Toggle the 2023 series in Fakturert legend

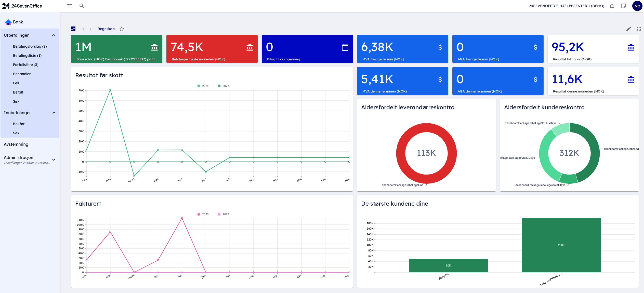click(x=203, y=214)
